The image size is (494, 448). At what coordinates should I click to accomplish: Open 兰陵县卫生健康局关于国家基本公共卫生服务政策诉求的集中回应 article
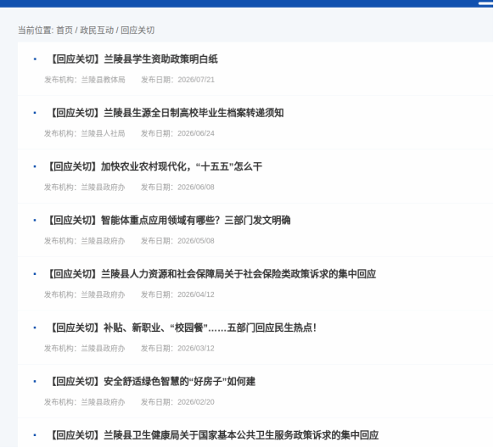tap(214, 435)
